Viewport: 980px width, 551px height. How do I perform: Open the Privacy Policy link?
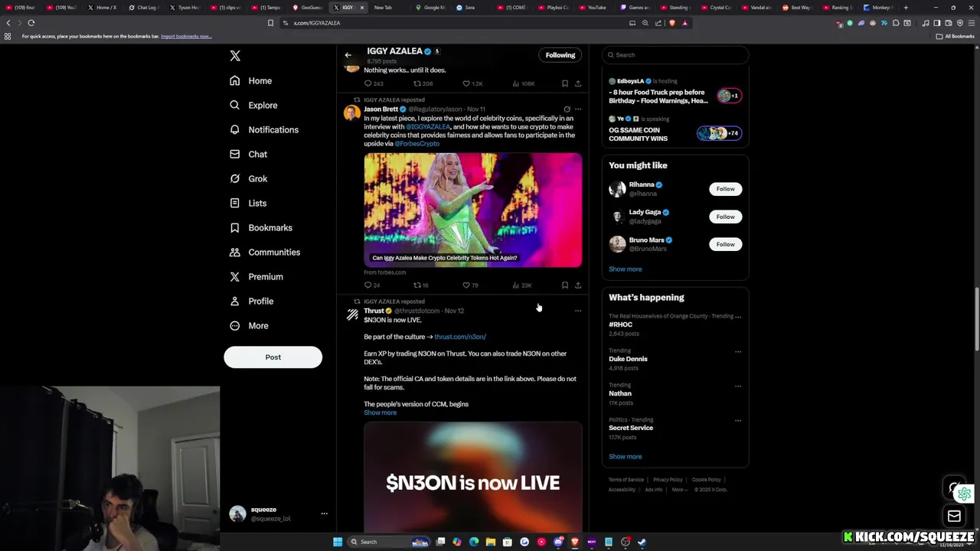[668, 480]
